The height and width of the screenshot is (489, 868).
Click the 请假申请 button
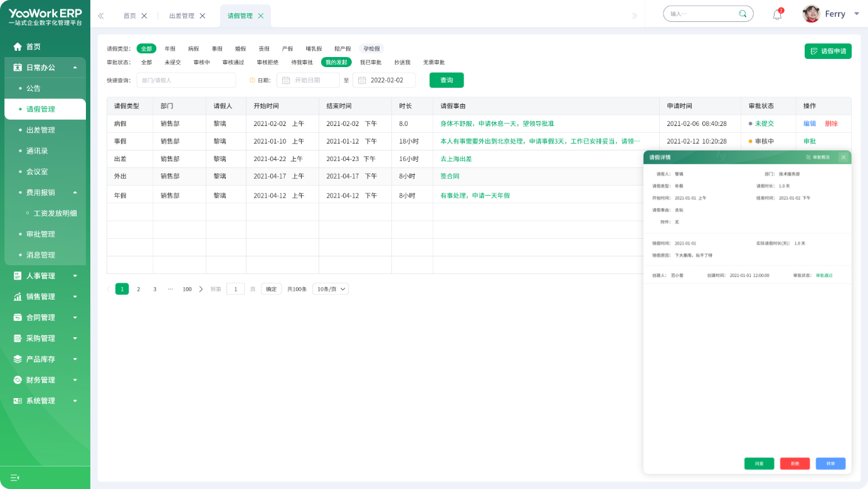coord(828,51)
